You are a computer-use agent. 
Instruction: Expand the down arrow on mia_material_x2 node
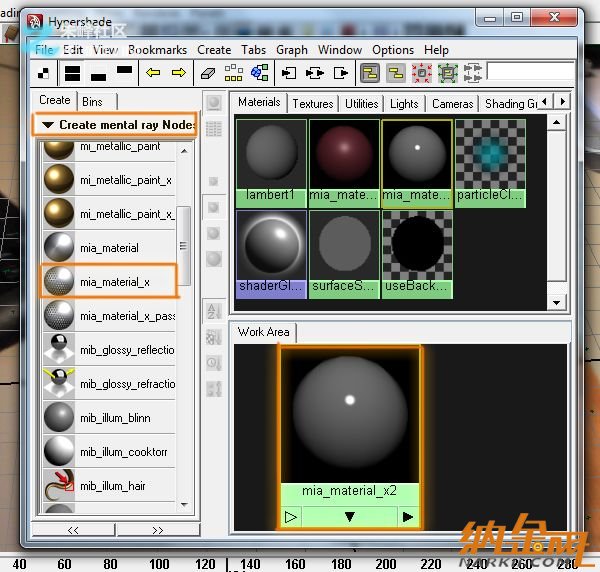click(350, 517)
